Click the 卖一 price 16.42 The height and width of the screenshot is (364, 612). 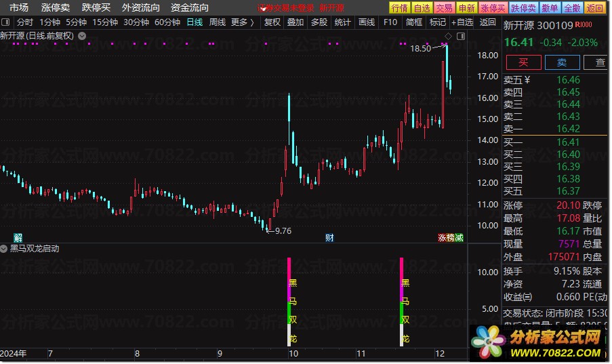tap(568, 129)
